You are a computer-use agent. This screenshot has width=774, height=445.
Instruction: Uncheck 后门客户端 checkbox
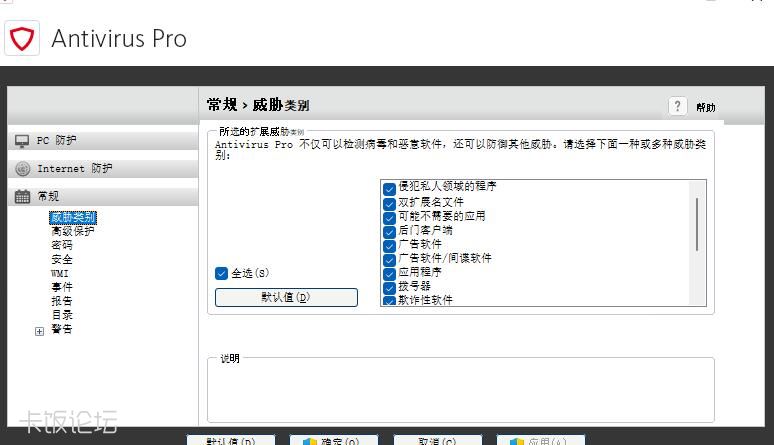point(389,231)
